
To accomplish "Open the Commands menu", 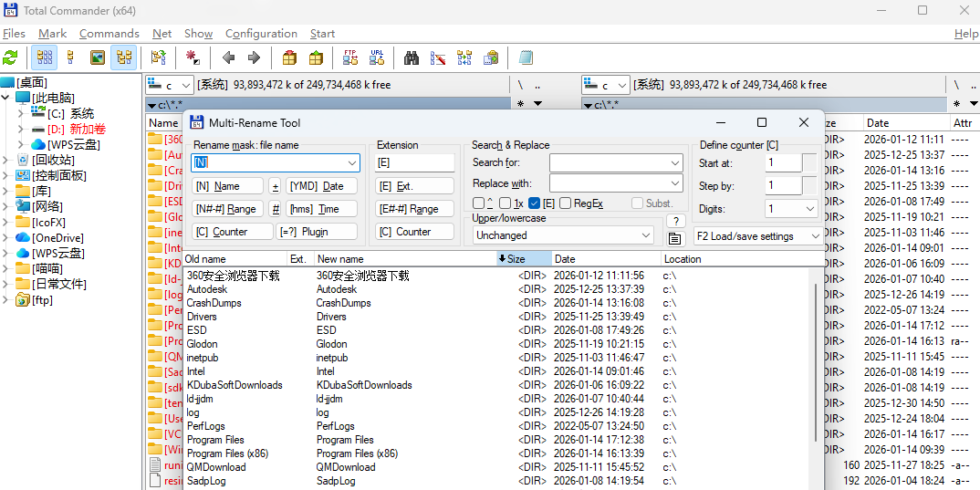I will (109, 34).
